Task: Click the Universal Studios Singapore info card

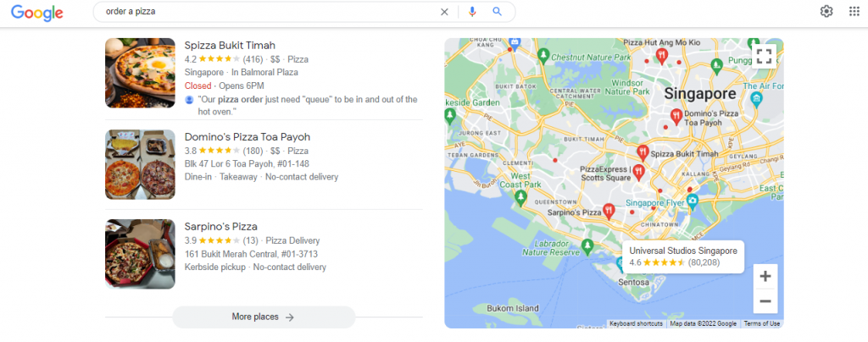Action: pos(683,256)
